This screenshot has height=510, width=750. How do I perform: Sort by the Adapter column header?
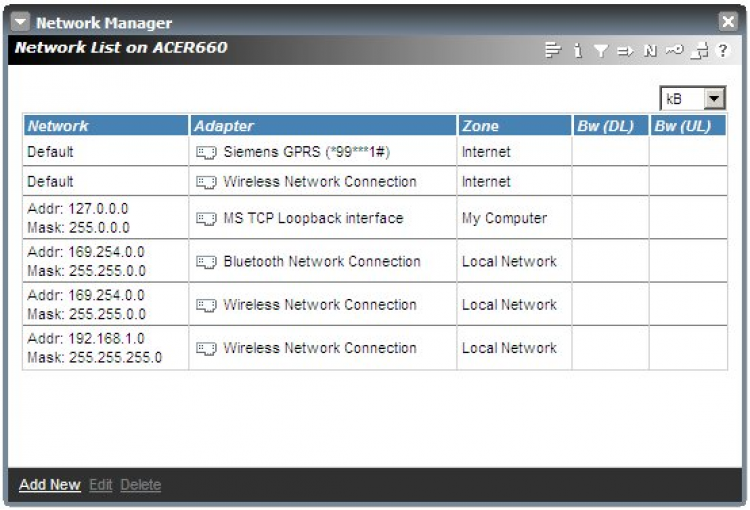tap(224, 126)
